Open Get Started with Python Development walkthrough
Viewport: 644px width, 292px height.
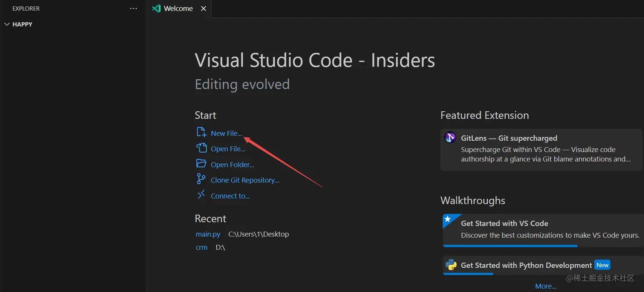[x=543, y=265]
